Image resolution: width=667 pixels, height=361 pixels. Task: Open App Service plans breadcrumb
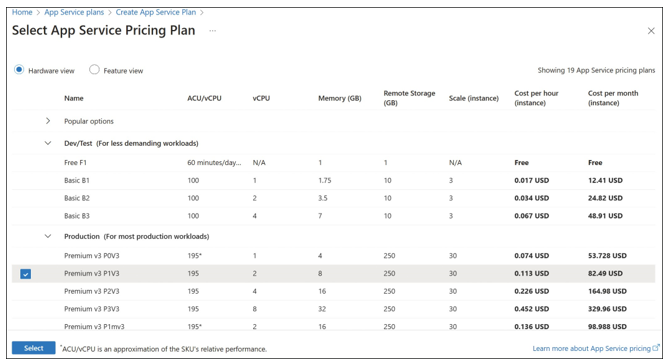[74, 12]
